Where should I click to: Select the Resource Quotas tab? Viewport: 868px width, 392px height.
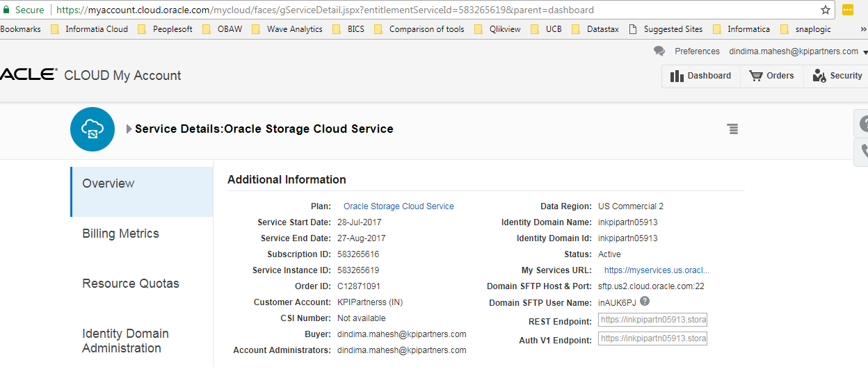point(131,284)
